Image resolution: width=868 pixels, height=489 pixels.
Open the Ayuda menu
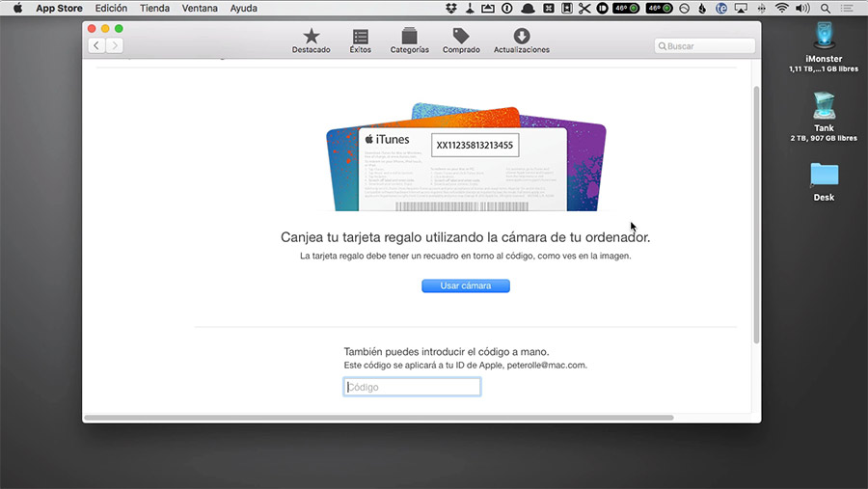(x=244, y=9)
